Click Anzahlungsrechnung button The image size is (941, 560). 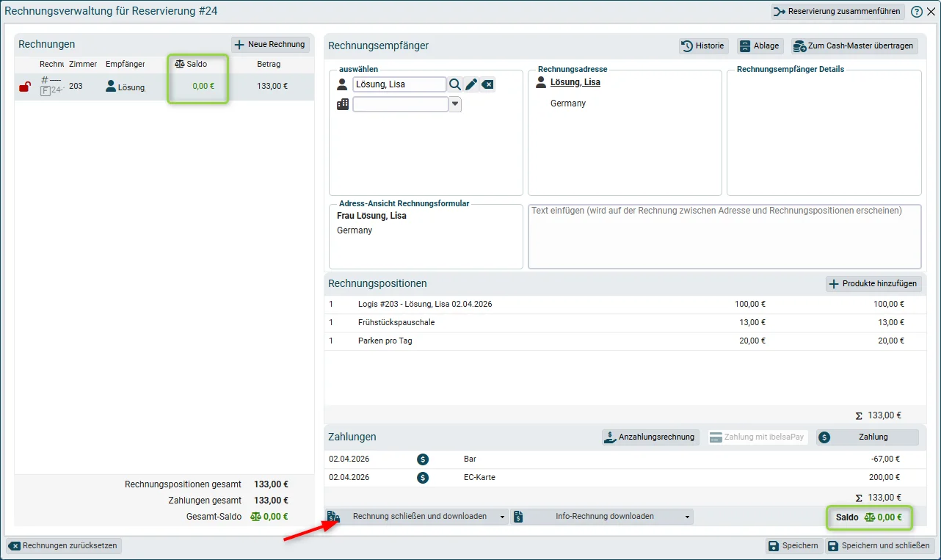(650, 437)
